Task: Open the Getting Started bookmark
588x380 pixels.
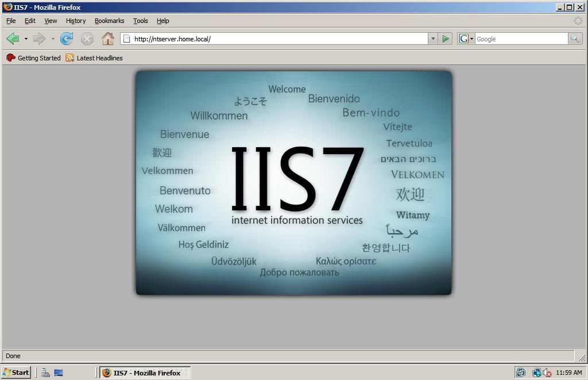Action: pos(33,58)
